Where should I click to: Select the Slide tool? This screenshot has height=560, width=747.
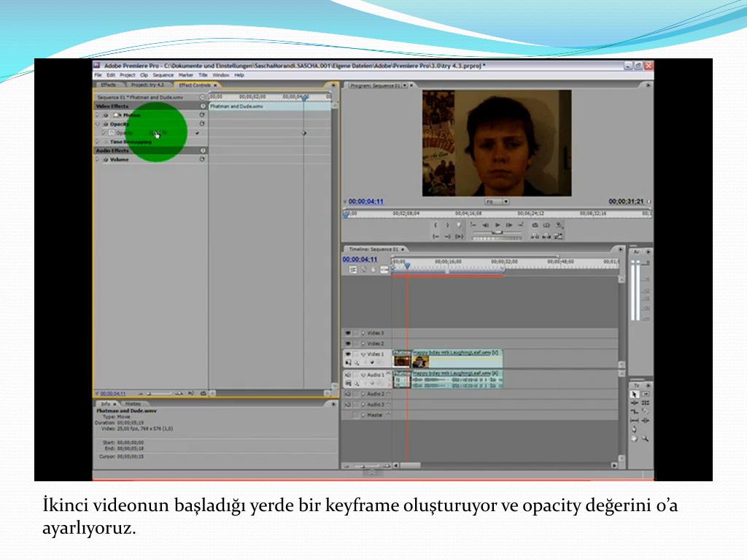click(646, 421)
